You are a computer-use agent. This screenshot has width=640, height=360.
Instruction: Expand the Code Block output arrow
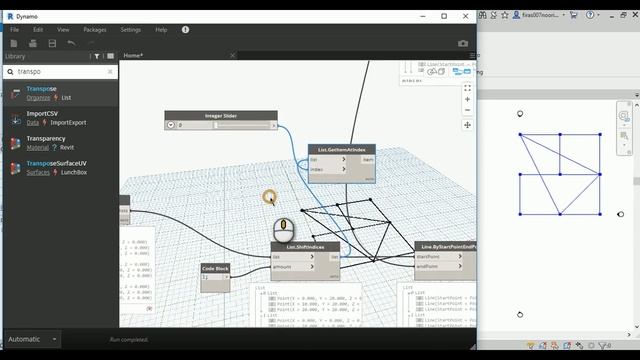[x=227, y=277]
